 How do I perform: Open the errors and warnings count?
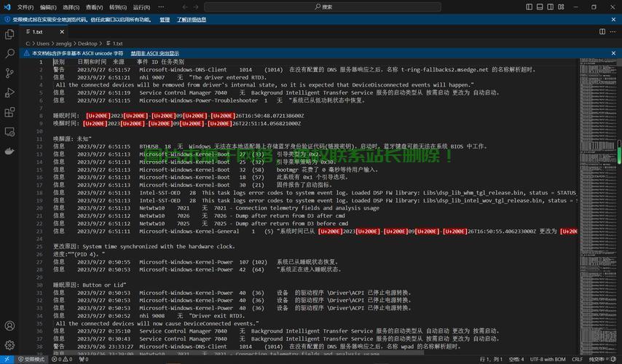click(62, 359)
